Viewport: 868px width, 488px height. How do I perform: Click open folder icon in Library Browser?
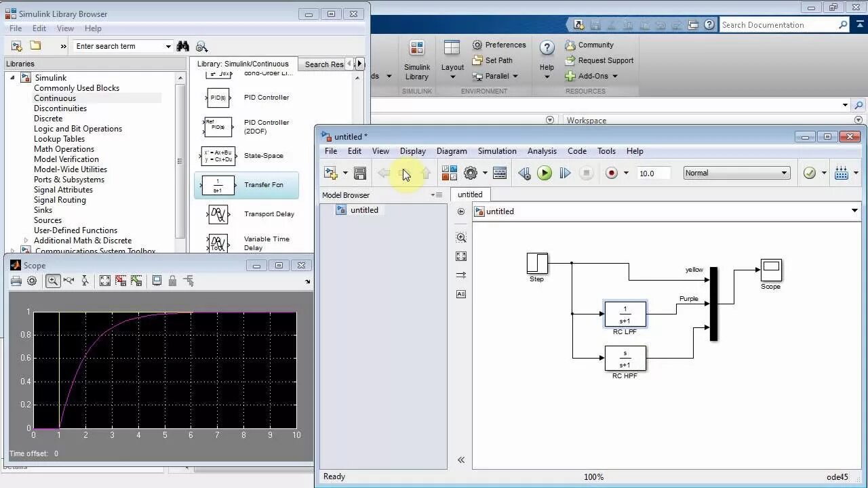point(35,46)
